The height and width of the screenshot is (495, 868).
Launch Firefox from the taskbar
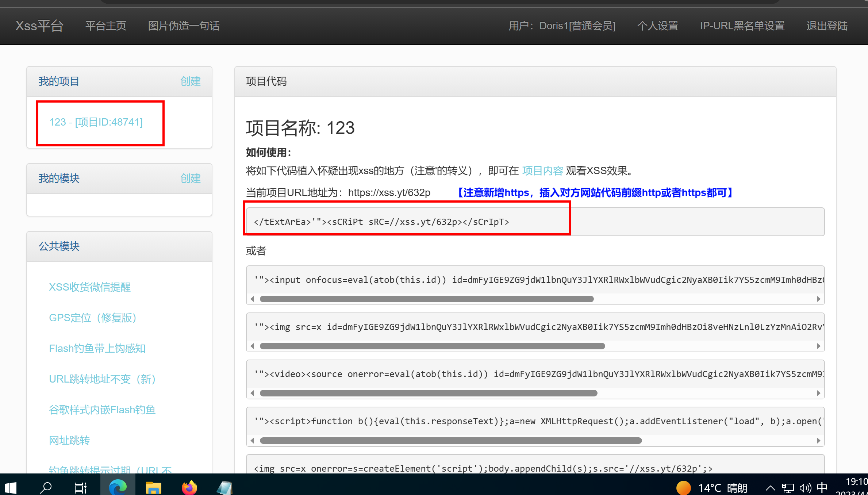tap(189, 487)
